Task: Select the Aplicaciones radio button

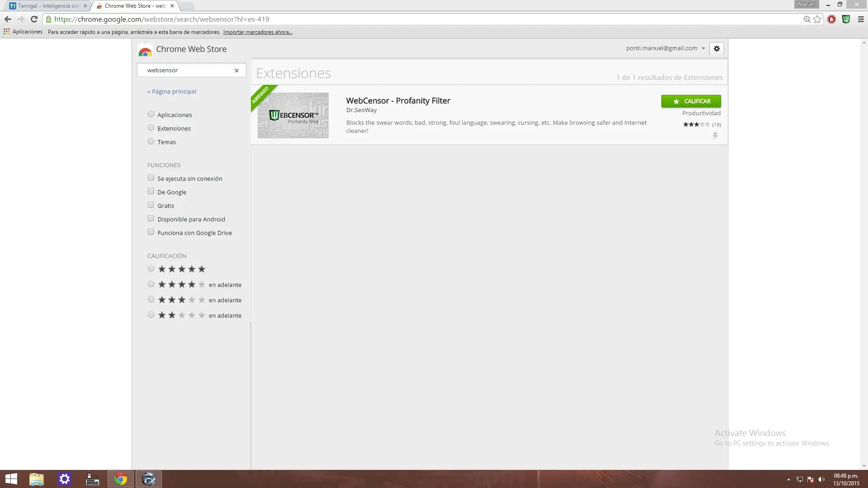Action: (x=151, y=114)
